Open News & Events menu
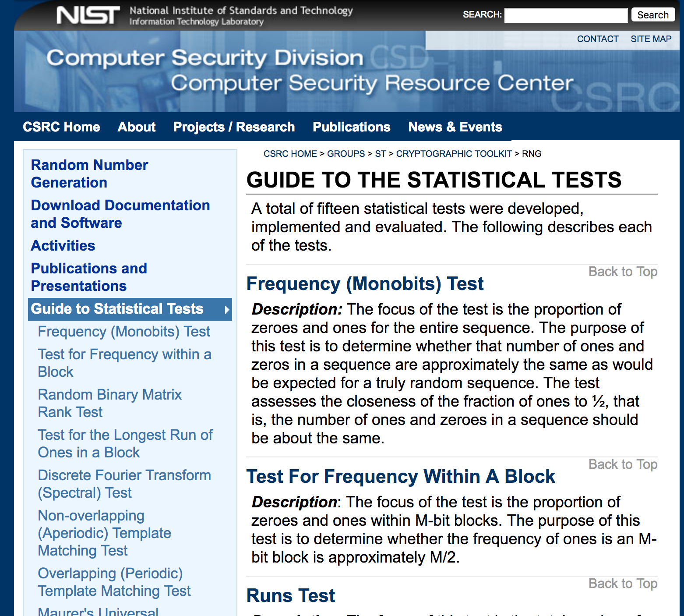This screenshot has width=684, height=616. click(455, 127)
